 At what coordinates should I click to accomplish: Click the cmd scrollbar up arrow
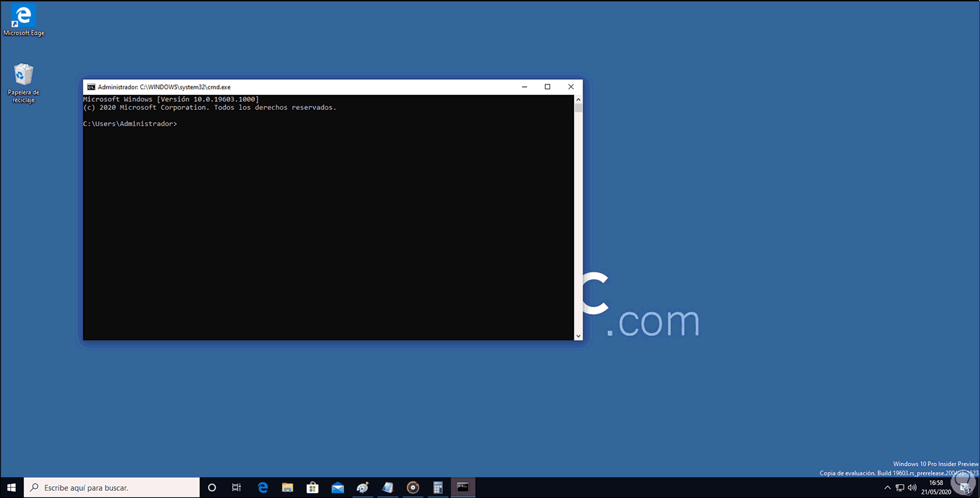(x=578, y=99)
